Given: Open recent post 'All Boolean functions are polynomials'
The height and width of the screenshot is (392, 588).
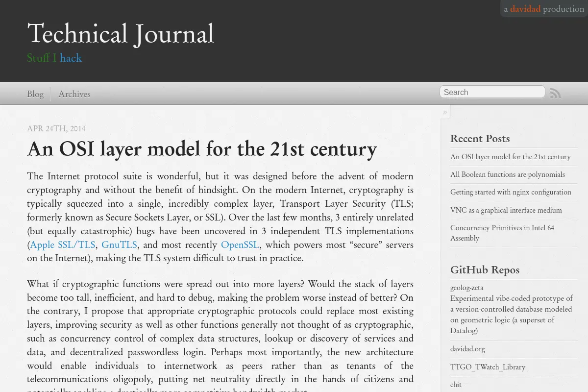Looking at the screenshot, I should click(x=508, y=174).
